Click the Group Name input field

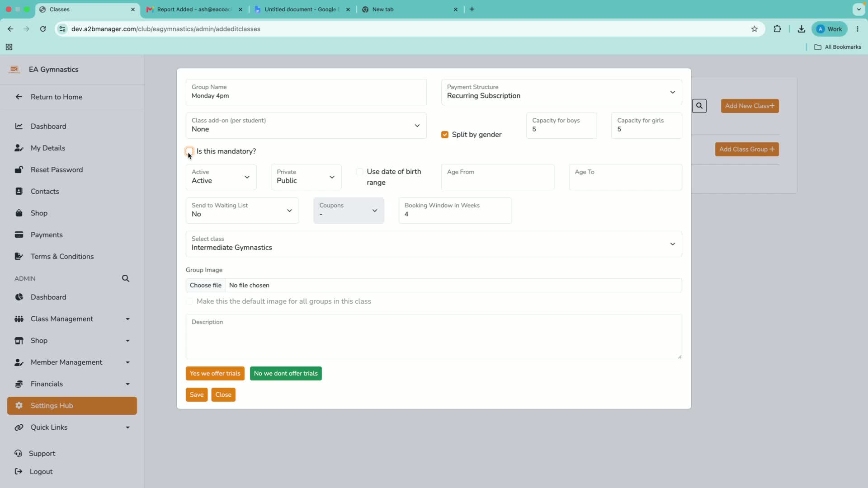point(306,92)
